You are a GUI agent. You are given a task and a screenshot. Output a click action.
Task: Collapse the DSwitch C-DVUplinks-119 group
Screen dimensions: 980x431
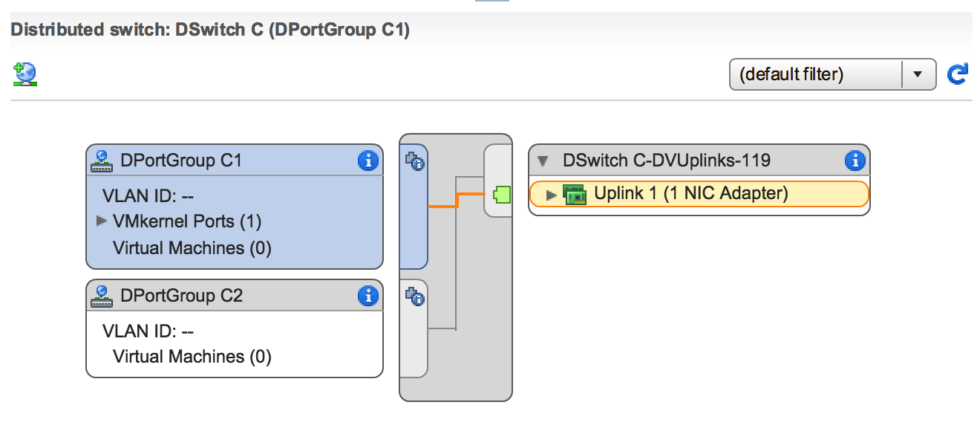point(543,161)
